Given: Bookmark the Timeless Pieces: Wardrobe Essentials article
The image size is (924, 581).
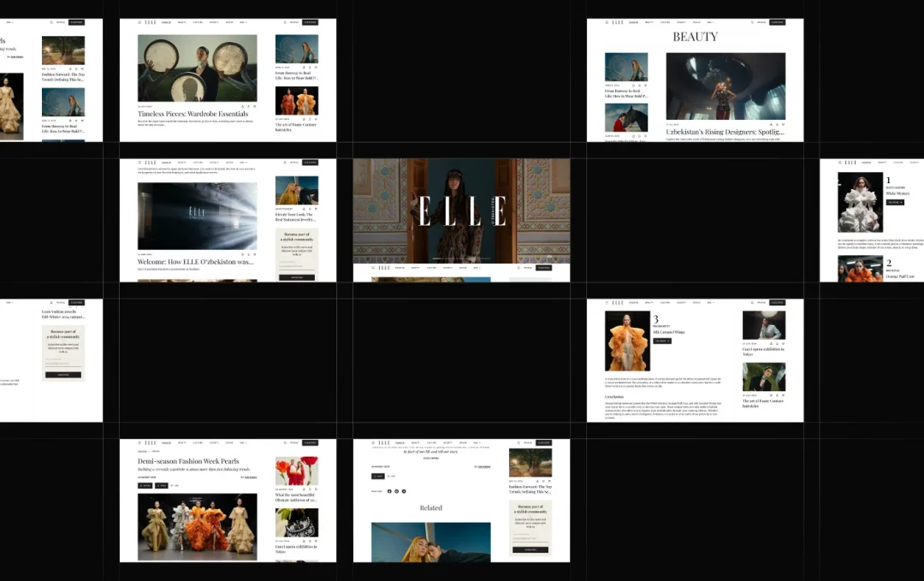Looking at the screenshot, I should 249,107.
